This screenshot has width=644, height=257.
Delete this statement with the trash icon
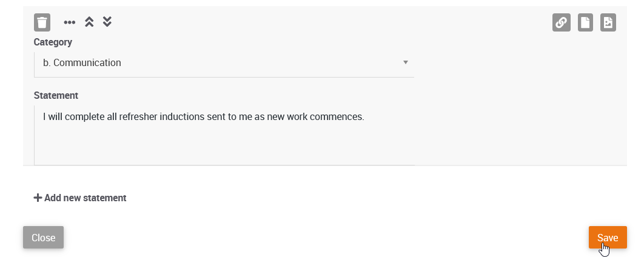click(42, 22)
